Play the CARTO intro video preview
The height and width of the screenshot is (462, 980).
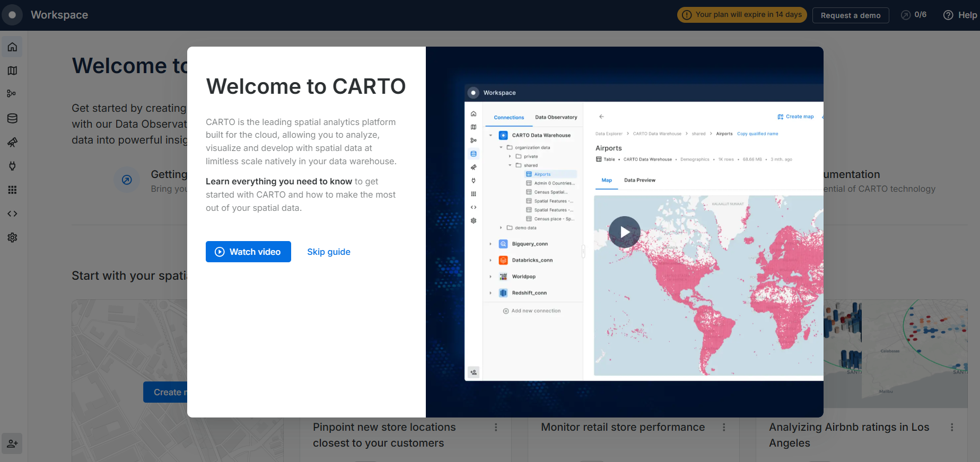pyautogui.click(x=624, y=232)
